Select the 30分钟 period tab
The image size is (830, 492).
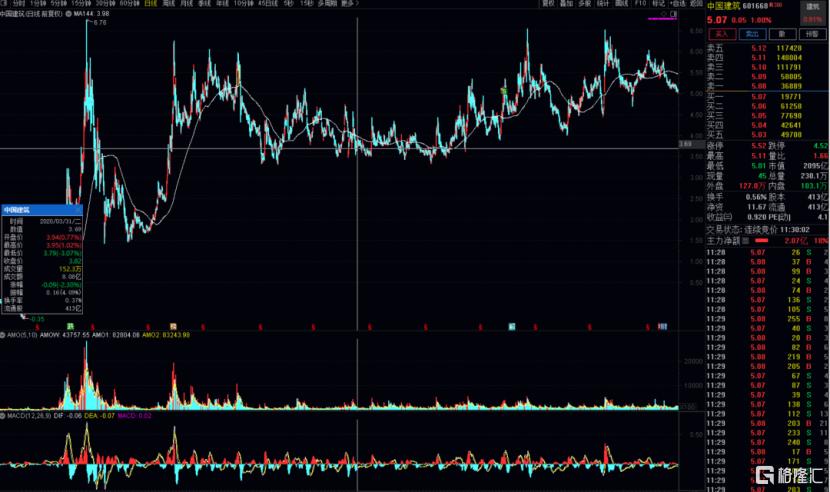106,3
